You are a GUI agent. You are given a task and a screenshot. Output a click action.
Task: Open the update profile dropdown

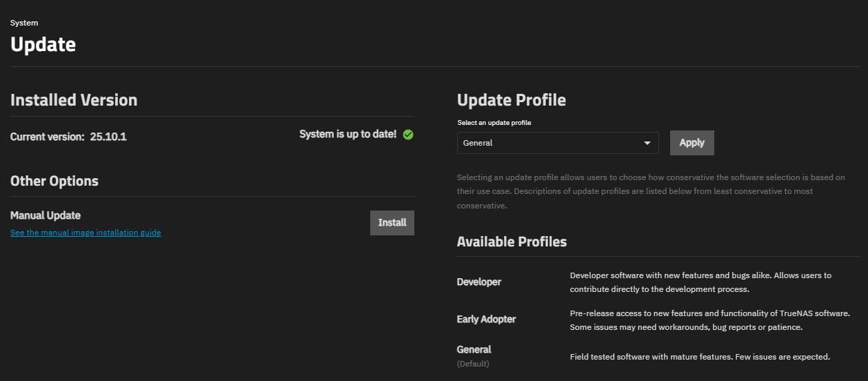[558, 143]
